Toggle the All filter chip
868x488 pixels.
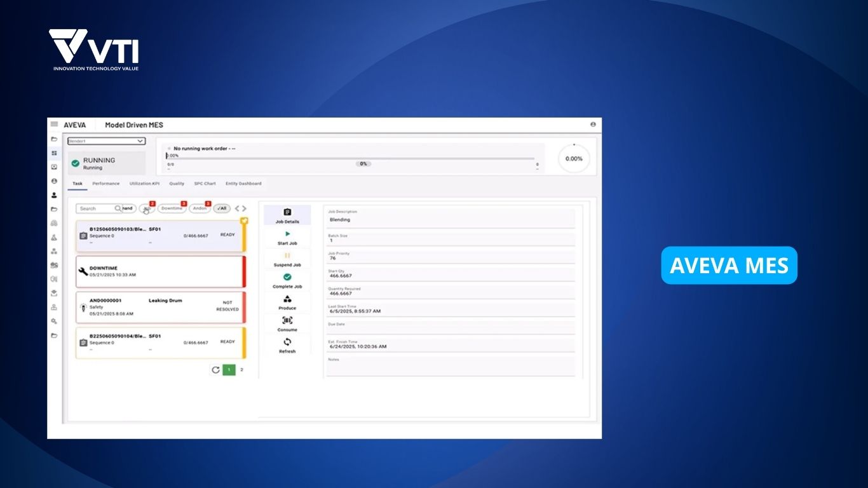(x=221, y=208)
